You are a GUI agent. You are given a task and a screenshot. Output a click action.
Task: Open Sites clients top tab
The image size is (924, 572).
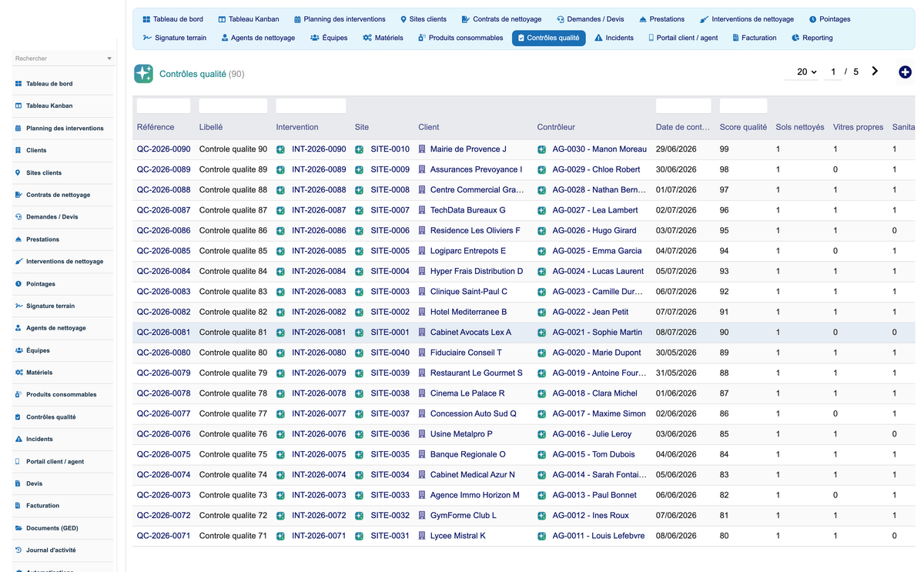tap(423, 19)
